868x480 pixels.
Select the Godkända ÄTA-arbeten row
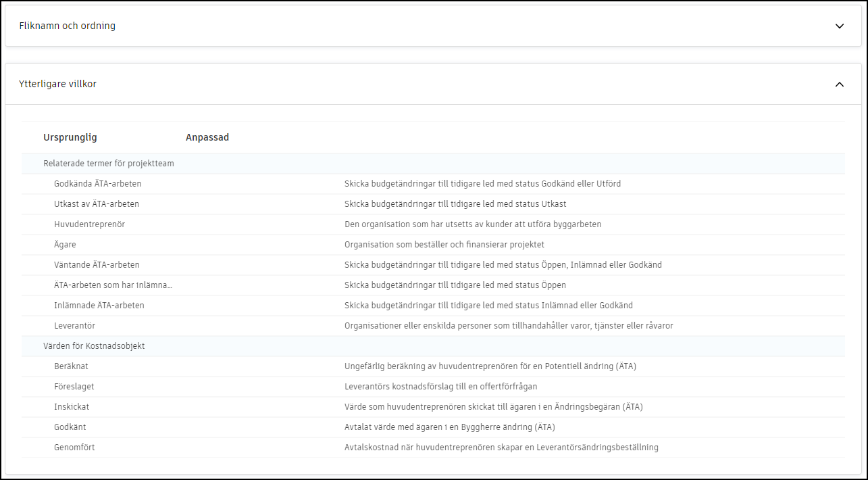click(98, 184)
